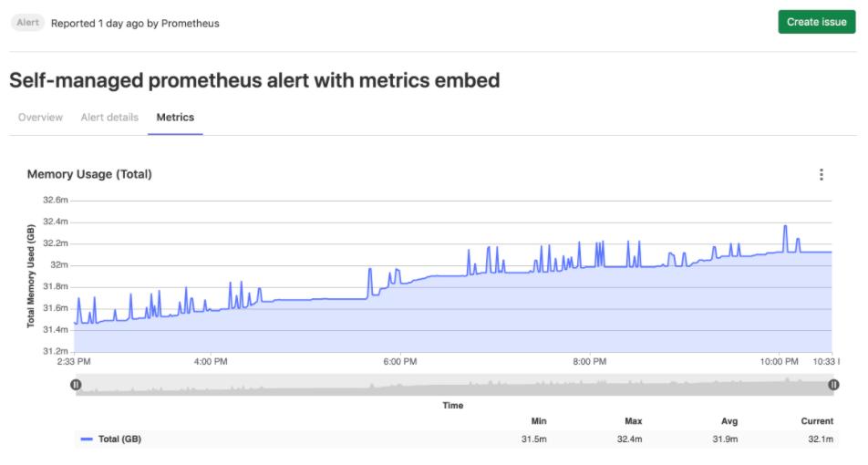The image size is (868, 465).
Task: Open the Memory Usage chart kebab menu
Action: (x=821, y=175)
